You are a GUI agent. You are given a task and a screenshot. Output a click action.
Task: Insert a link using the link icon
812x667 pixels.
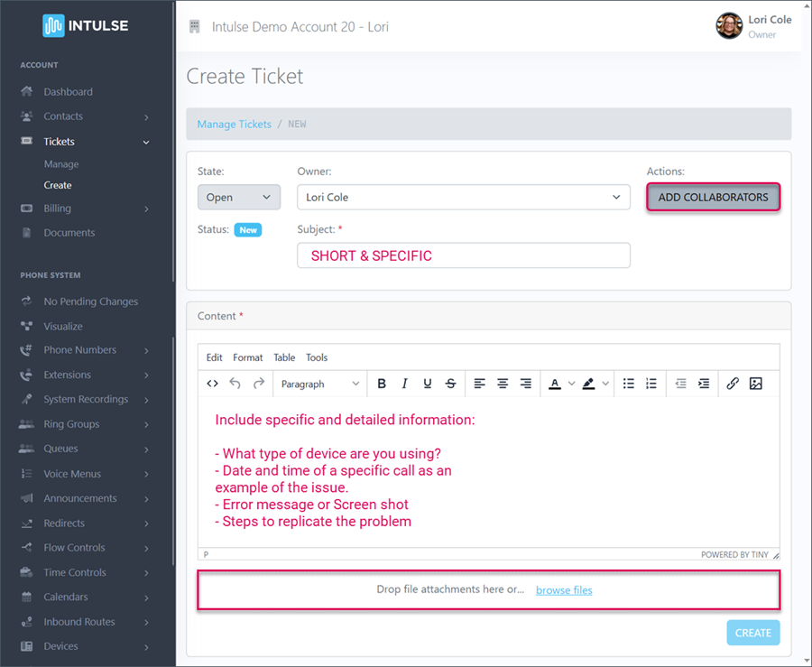pos(733,384)
